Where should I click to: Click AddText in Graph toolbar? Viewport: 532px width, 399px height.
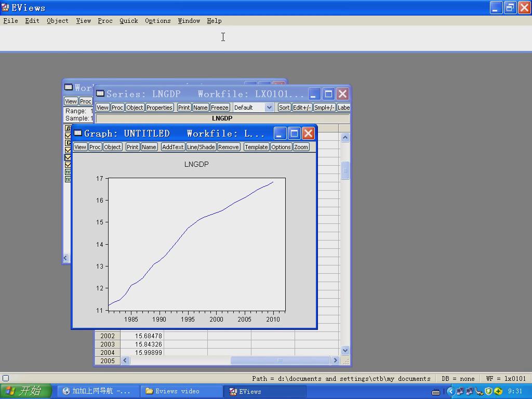(x=172, y=147)
